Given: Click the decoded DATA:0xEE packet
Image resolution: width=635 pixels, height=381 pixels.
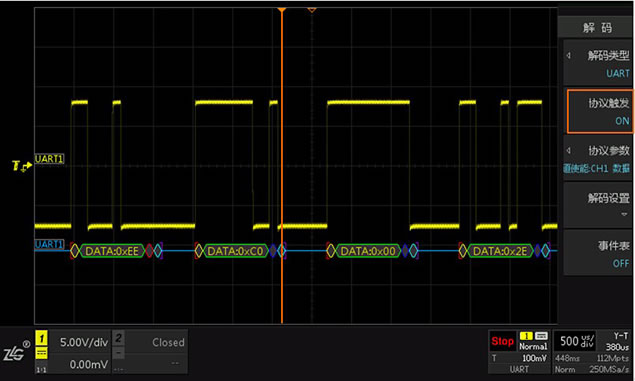Looking at the screenshot, I should pyautogui.click(x=112, y=251).
